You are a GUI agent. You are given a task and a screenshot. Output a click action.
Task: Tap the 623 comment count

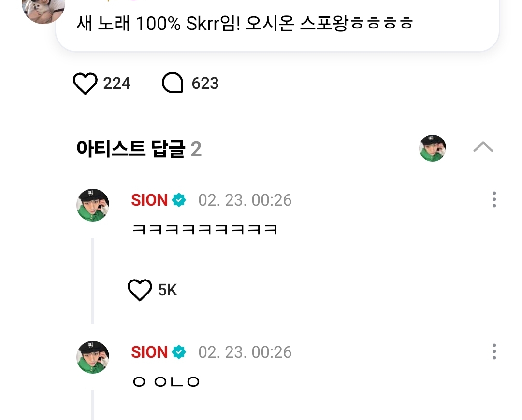tap(205, 84)
